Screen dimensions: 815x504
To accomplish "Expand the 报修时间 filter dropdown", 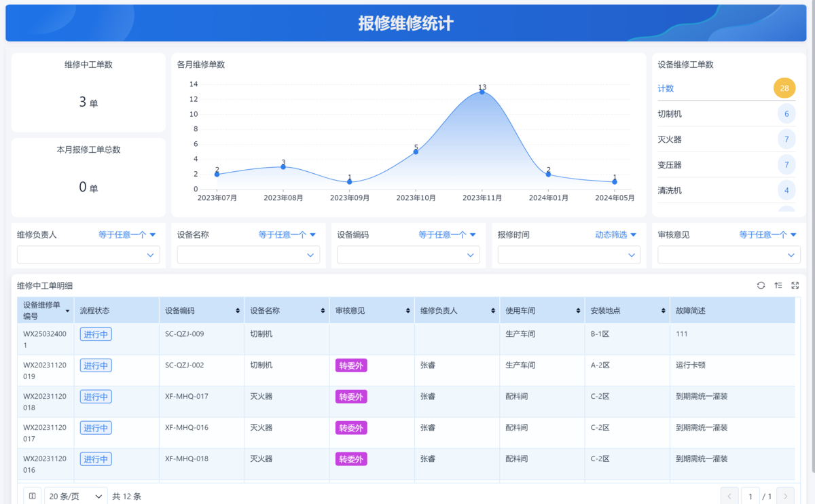I will pos(569,255).
